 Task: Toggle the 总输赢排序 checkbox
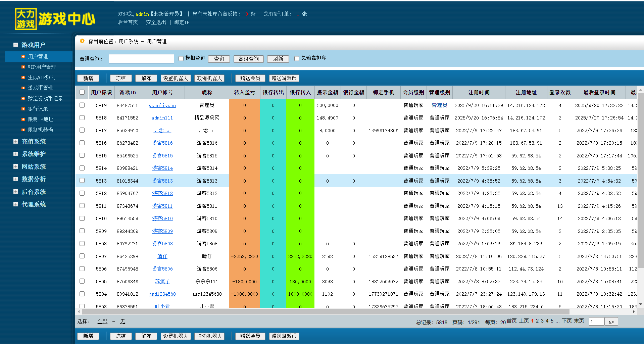coord(297,58)
